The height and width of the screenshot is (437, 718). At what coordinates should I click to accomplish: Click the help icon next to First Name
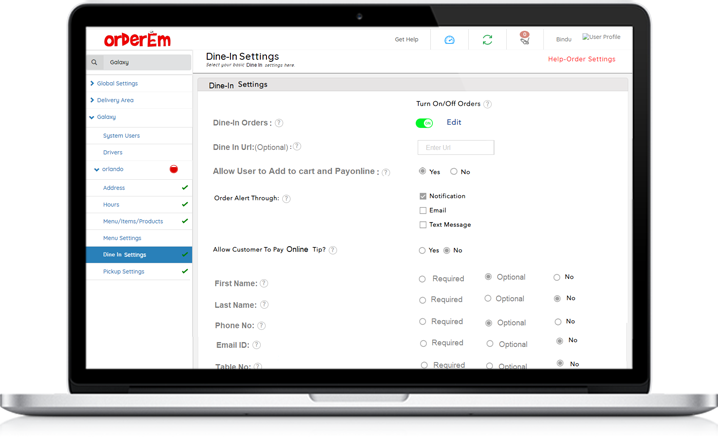pos(264,284)
